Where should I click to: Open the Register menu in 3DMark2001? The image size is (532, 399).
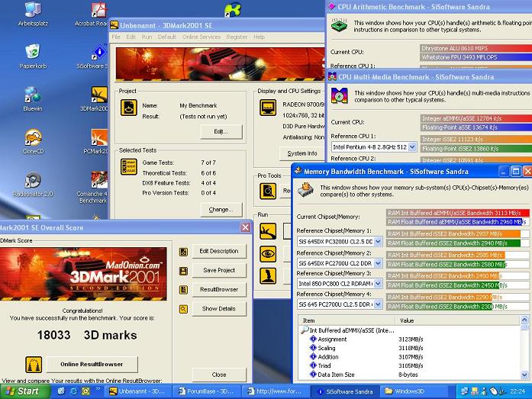point(237,37)
